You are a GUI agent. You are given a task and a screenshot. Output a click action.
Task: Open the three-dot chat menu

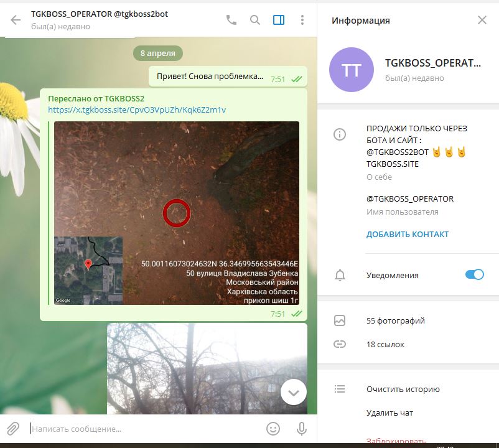302,20
